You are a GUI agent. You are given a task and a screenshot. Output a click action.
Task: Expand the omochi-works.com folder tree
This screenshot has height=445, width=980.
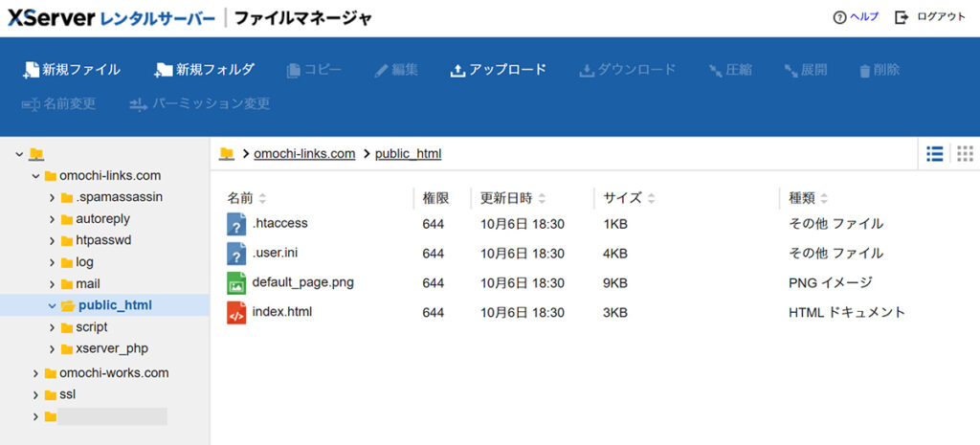[36, 373]
